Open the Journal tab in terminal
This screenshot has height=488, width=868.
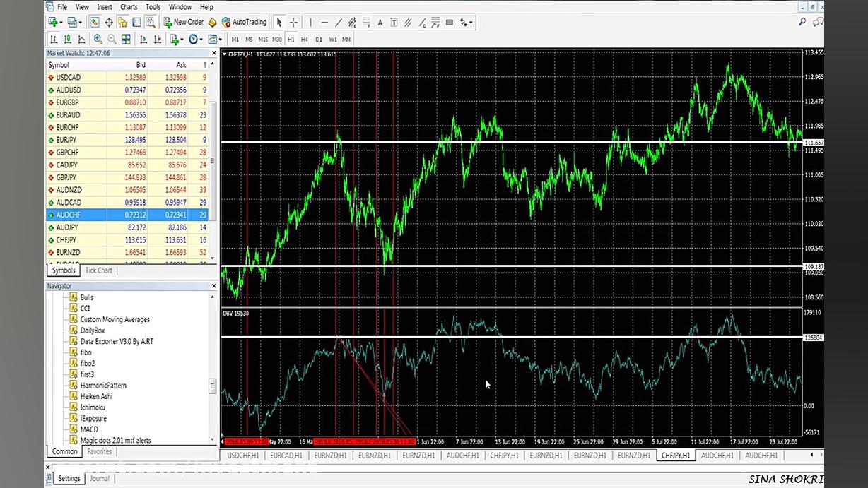[100, 479]
